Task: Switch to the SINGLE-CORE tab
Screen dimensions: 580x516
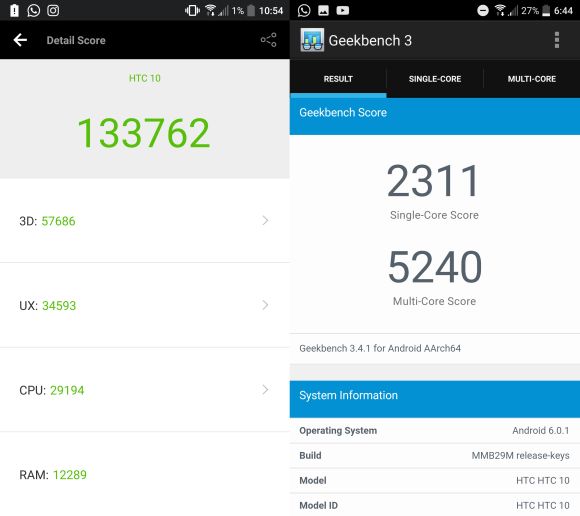Action: [x=435, y=79]
